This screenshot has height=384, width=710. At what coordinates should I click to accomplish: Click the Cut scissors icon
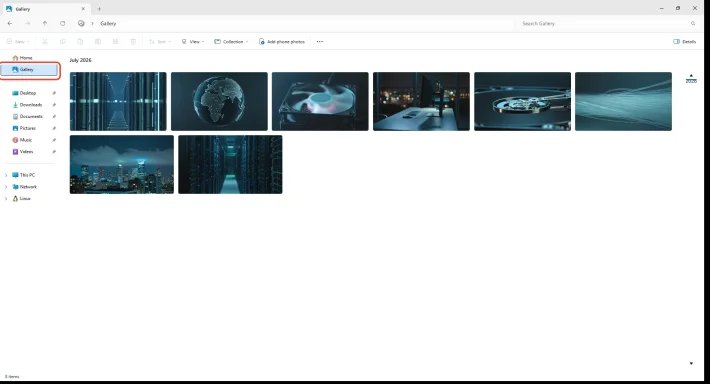45,42
